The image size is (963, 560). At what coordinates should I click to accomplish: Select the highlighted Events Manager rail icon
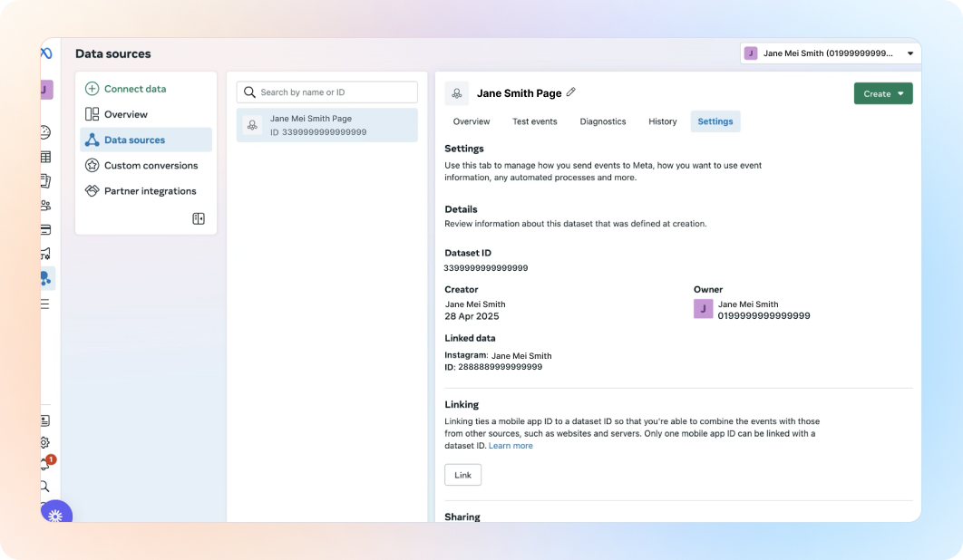point(46,279)
